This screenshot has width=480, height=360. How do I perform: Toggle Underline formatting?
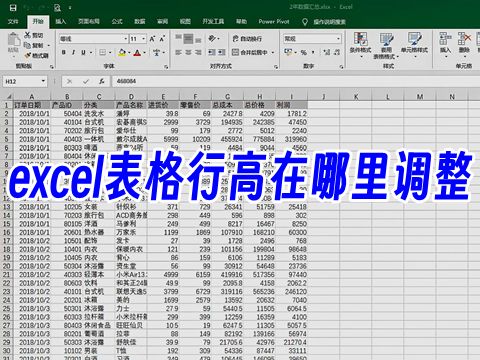pyautogui.click(x=83, y=52)
